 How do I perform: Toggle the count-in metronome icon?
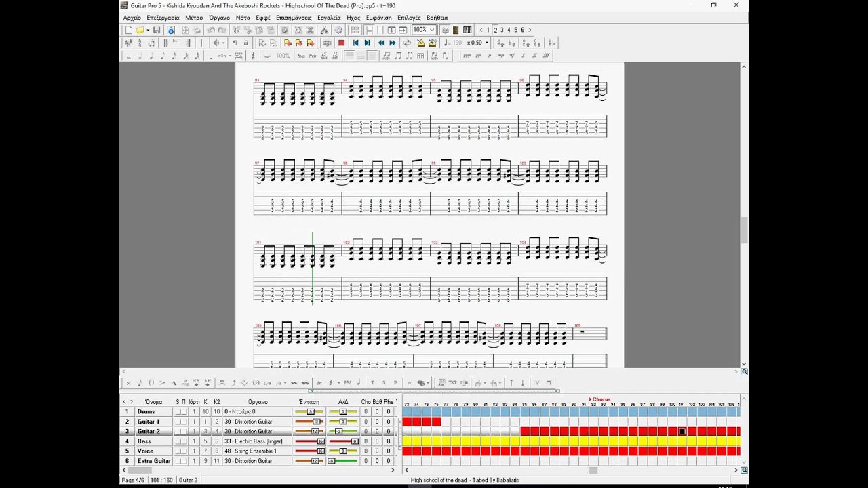tap(433, 43)
